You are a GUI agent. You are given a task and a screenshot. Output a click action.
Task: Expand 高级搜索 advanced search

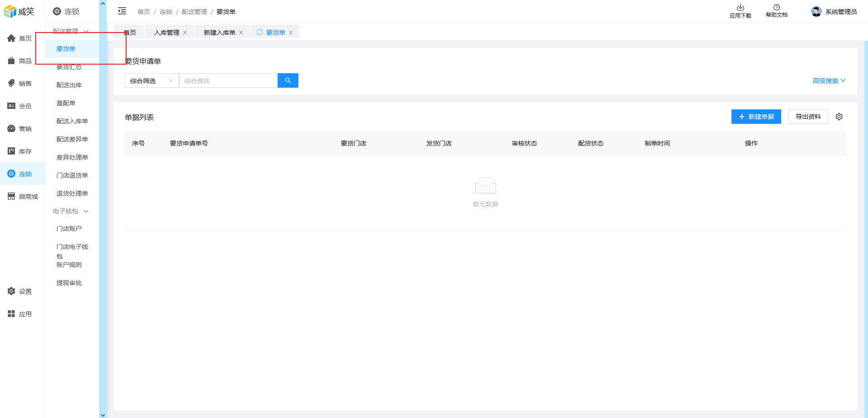(829, 81)
